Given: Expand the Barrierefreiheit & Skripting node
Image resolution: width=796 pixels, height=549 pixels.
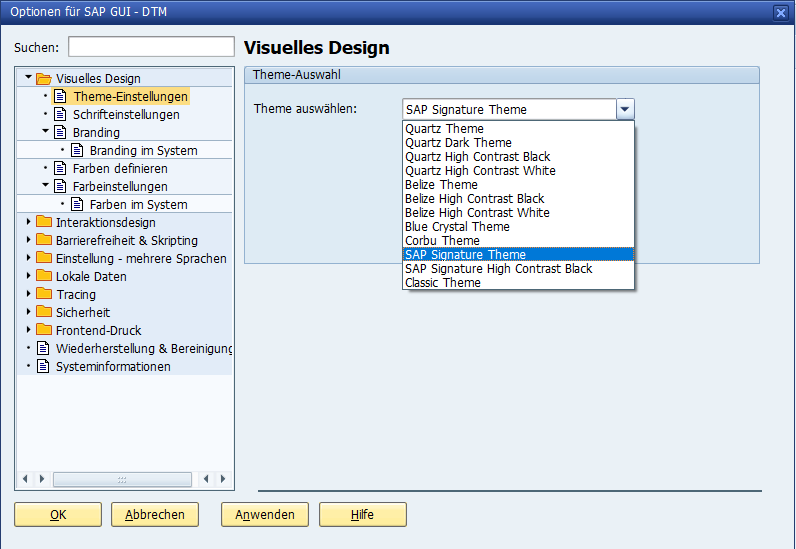Looking at the screenshot, I should 28,240.
